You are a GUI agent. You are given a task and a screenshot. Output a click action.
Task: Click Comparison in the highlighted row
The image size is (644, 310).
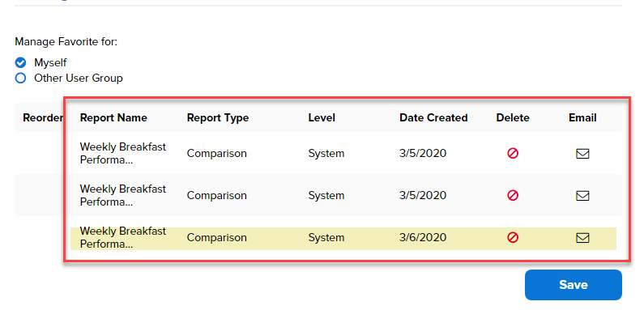tap(217, 238)
